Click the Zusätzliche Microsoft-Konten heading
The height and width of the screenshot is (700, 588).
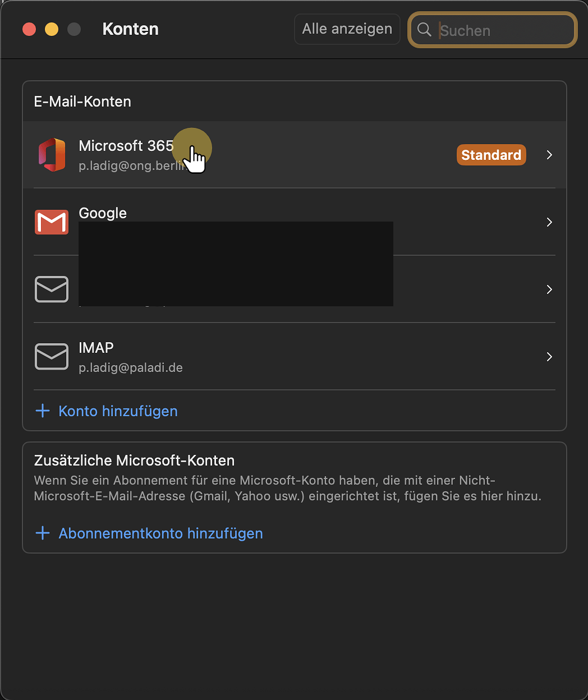tap(134, 460)
